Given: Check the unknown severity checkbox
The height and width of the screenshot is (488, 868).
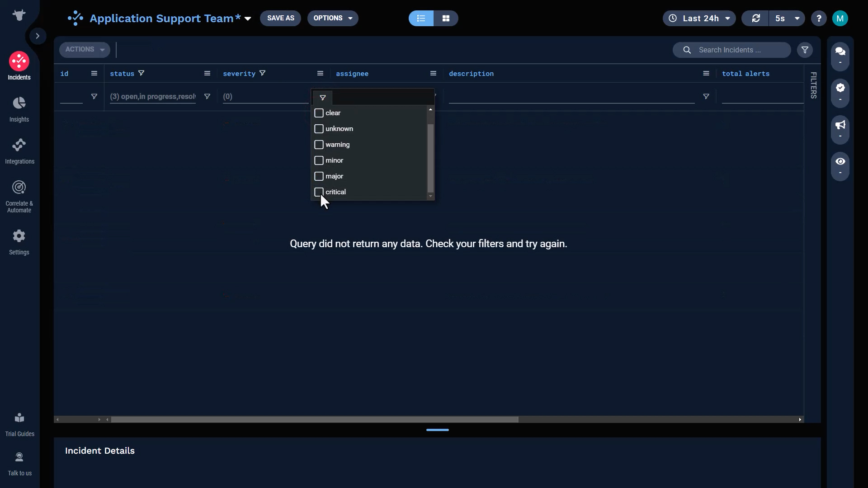Looking at the screenshot, I should click(x=319, y=129).
